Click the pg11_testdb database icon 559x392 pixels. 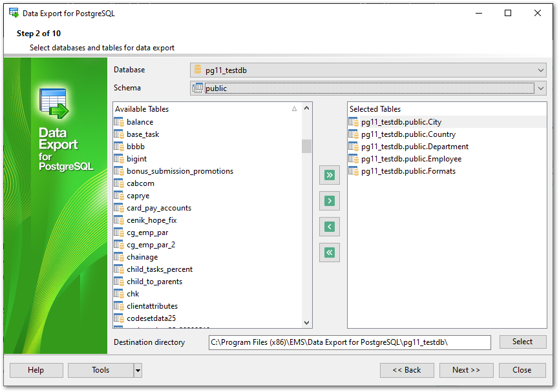click(198, 70)
